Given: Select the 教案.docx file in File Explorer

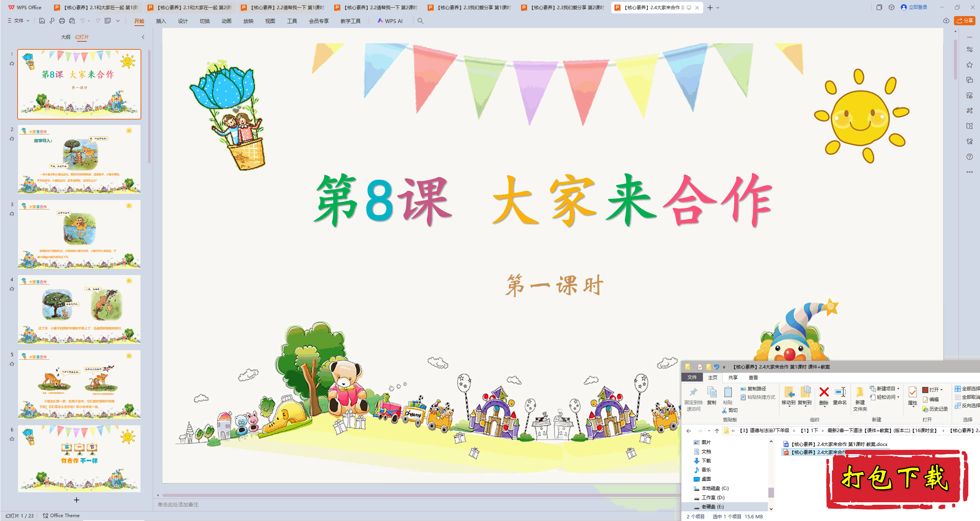Looking at the screenshot, I should (x=835, y=444).
